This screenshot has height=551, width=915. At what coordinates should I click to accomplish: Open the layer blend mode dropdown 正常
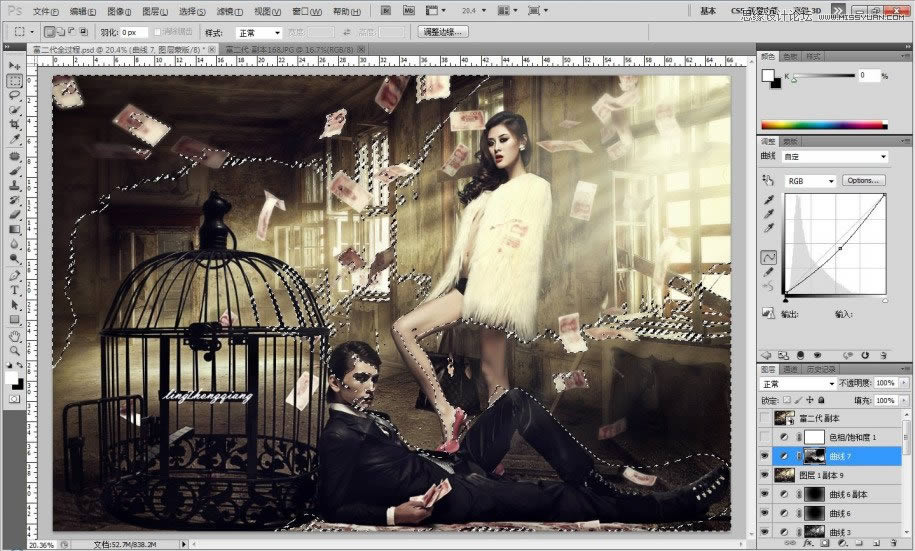(x=798, y=383)
